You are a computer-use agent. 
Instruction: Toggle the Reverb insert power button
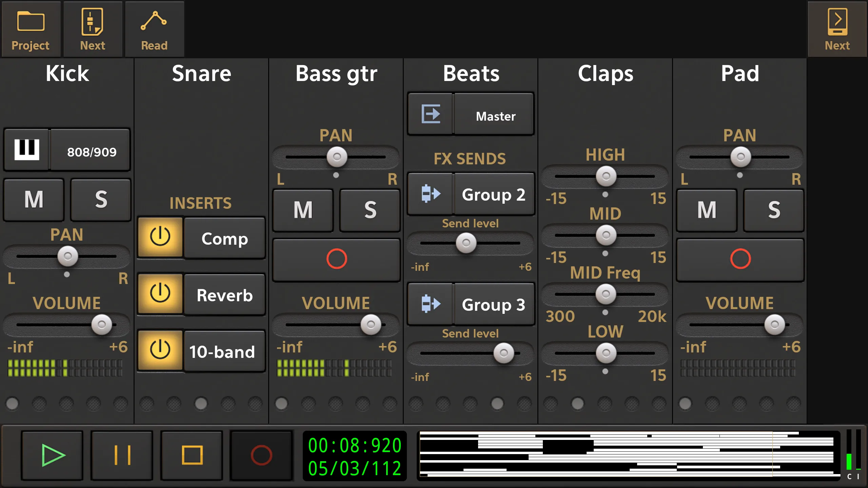point(160,294)
